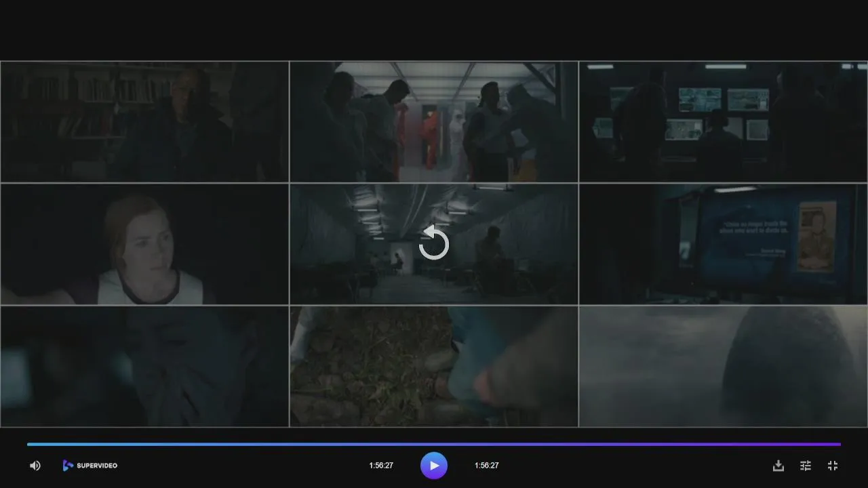Select the dark blurry blue clothing thumbnail
The image size is (868, 488).
(144, 366)
